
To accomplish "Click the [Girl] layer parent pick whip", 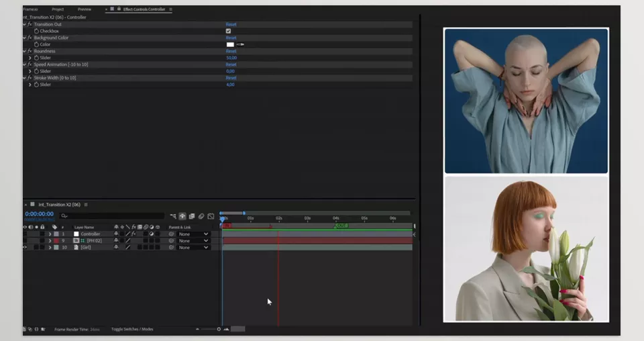I will coord(171,247).
